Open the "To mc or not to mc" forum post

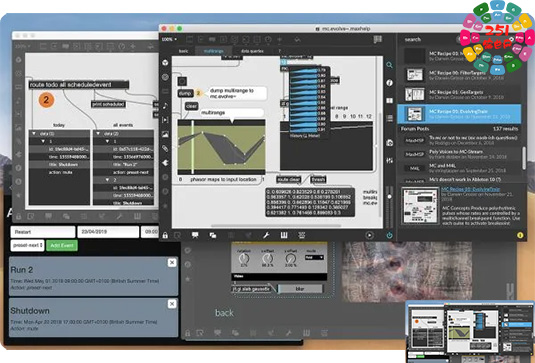(459, 140)
